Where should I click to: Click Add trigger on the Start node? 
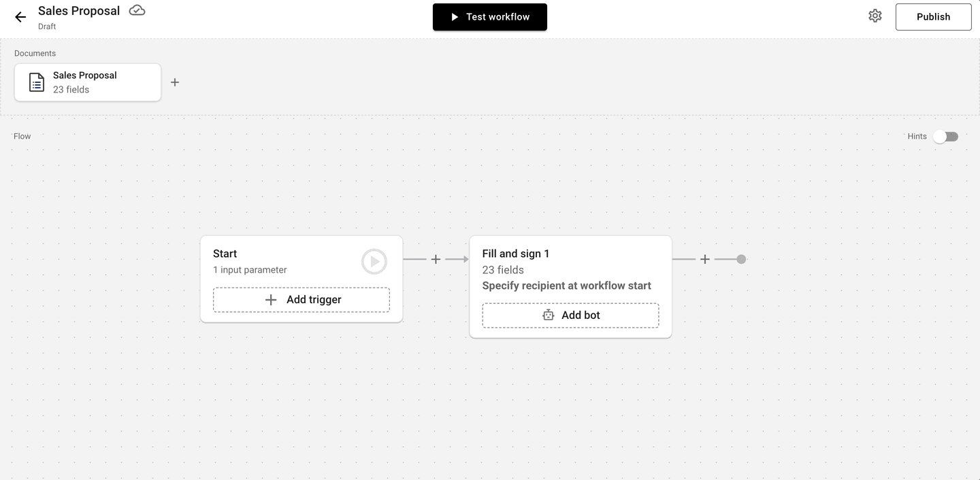[x=301, y=299]
